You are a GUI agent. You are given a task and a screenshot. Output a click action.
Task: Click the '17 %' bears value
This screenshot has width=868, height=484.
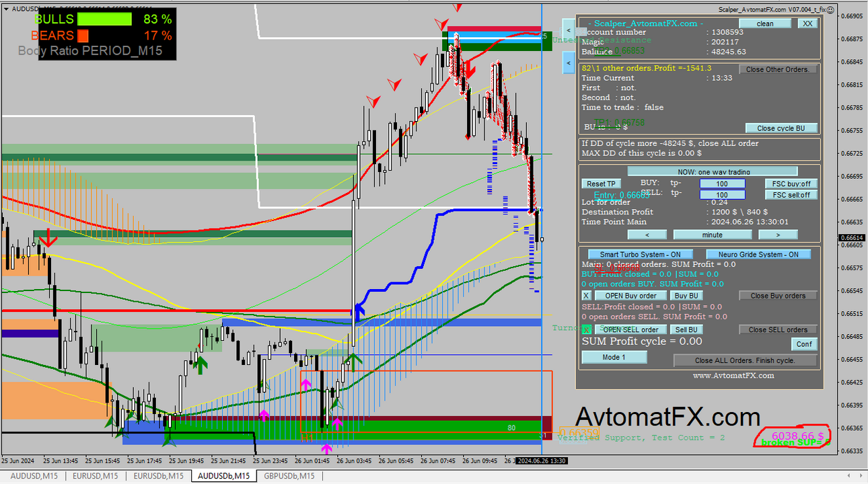tap(158, 35)
